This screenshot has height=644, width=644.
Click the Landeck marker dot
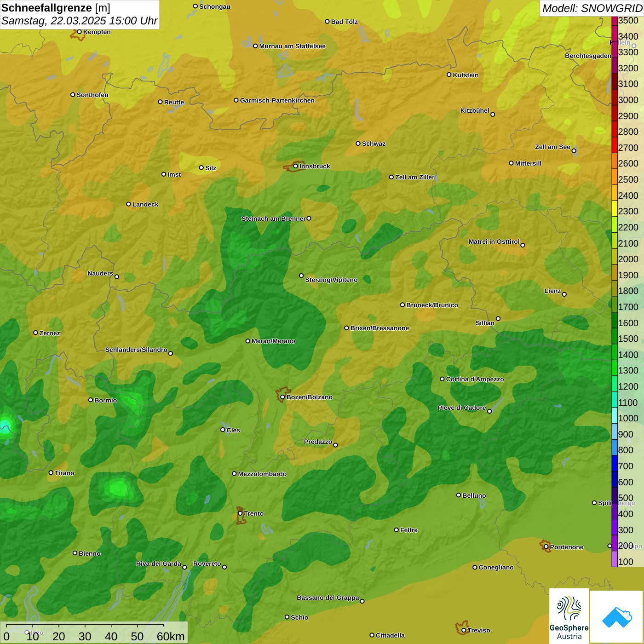(128, 204)
